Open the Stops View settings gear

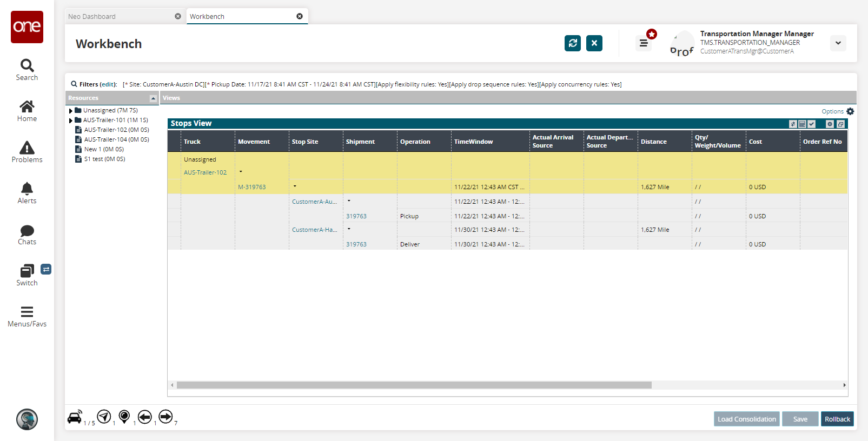(830, 124)
